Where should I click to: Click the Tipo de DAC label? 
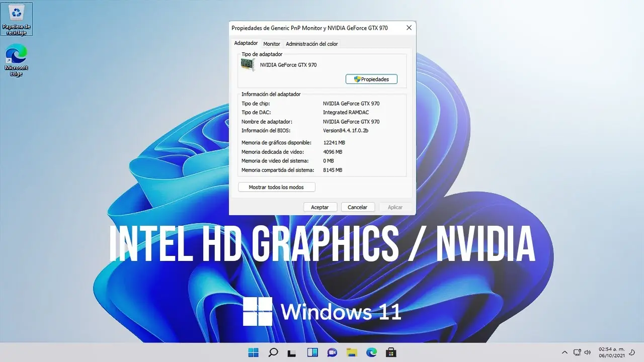[x=256, y=113]
